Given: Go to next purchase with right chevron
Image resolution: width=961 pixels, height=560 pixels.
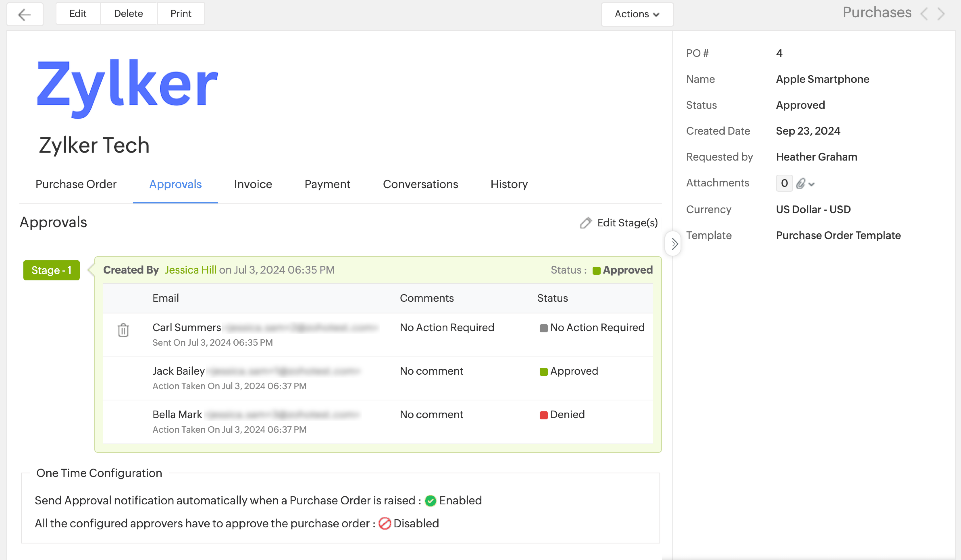Looking at the screenshot, I should [x=941, y=14].
